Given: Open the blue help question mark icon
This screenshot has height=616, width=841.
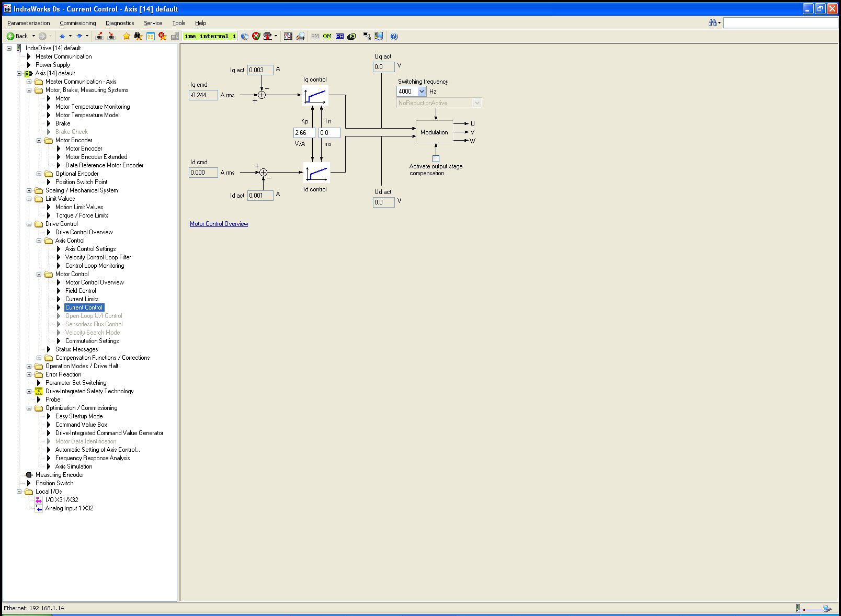Looking at the screenshot, I should click(x=394, y=36).
